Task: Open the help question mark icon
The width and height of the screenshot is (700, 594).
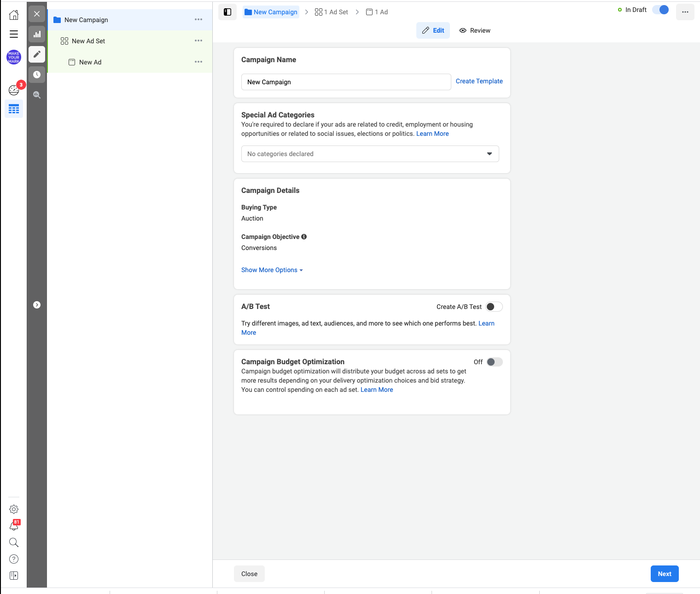Action: point(14,559)
